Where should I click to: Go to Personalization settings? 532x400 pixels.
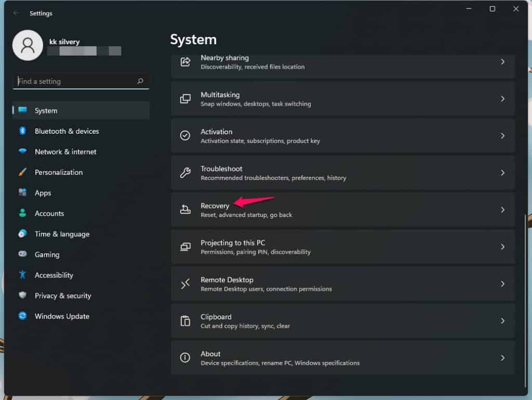click(59, 172)
